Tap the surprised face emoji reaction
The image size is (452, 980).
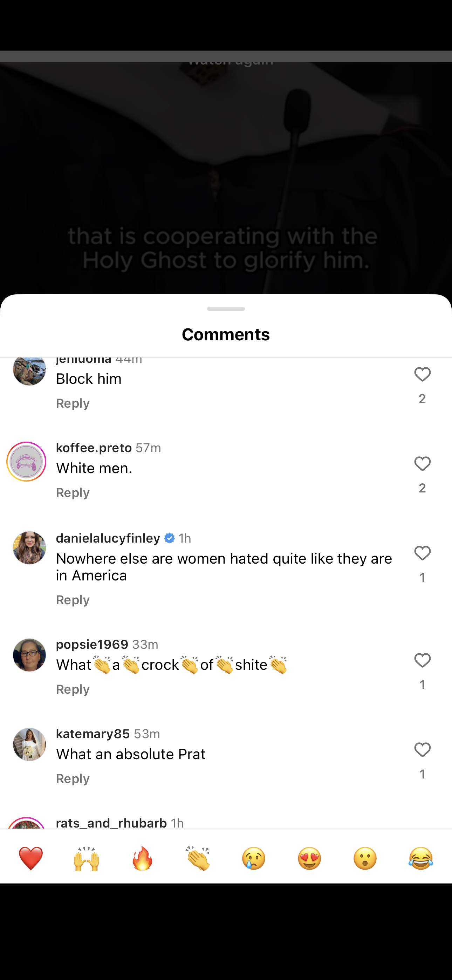click(365, 859)
